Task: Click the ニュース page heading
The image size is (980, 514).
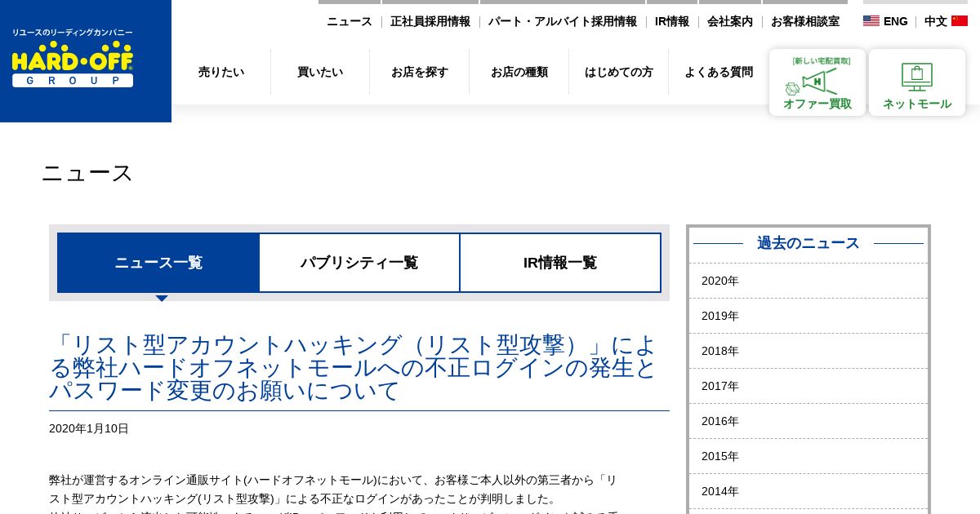Action: pyautogui.click(x=87, y=173)
